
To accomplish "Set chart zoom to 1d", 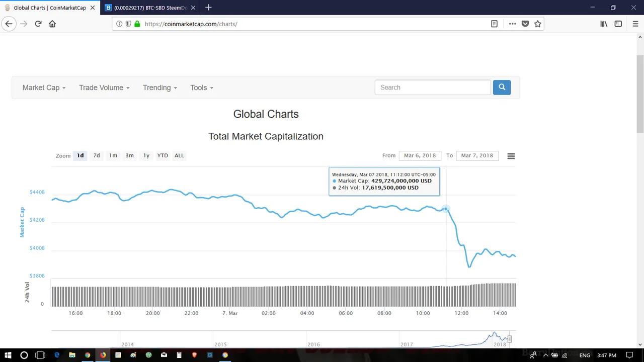I will (80, 155).
